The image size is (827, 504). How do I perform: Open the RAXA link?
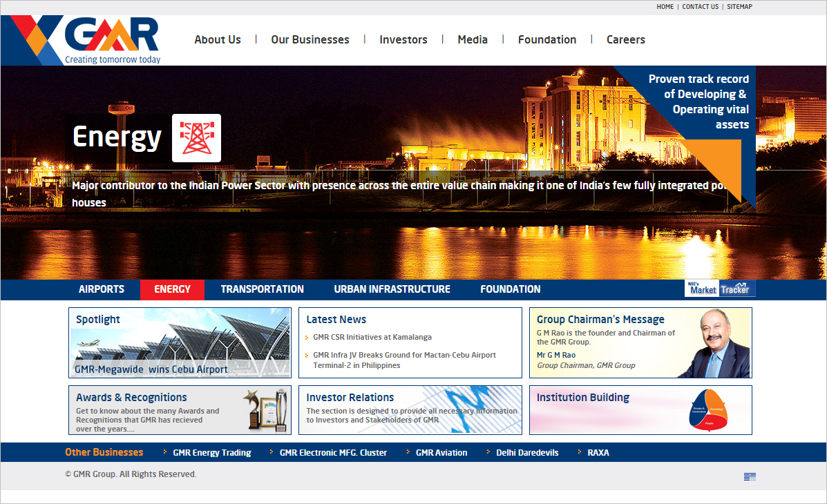tap(598, 453)
